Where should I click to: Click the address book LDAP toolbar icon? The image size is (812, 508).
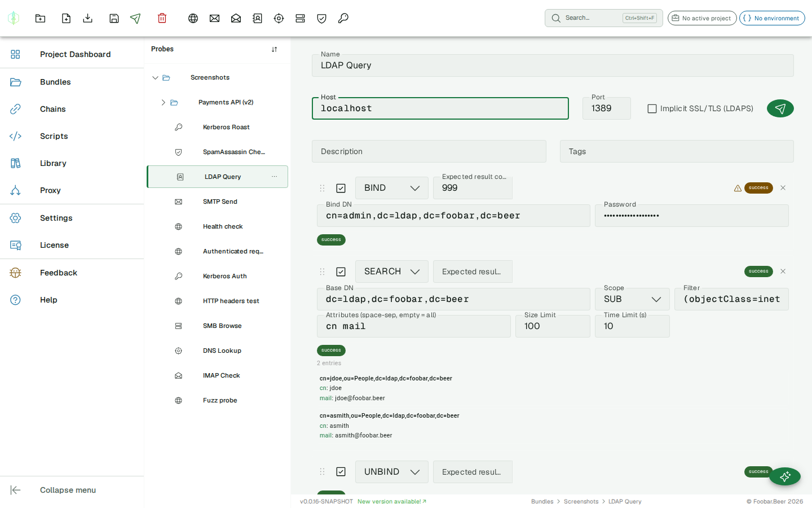pos(257,18)
